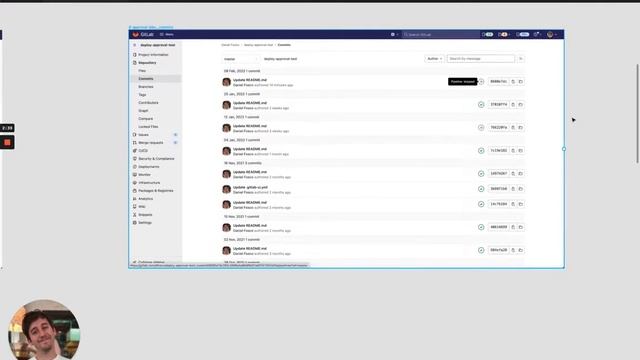Click Security & Compliance shield icon
The height and width of the screenshot is (360, 640).
pyautogui.click(x=135, y=159)
